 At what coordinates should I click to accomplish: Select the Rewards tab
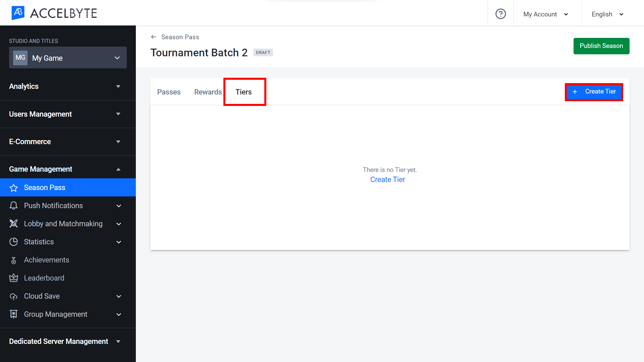coord(208,92)
